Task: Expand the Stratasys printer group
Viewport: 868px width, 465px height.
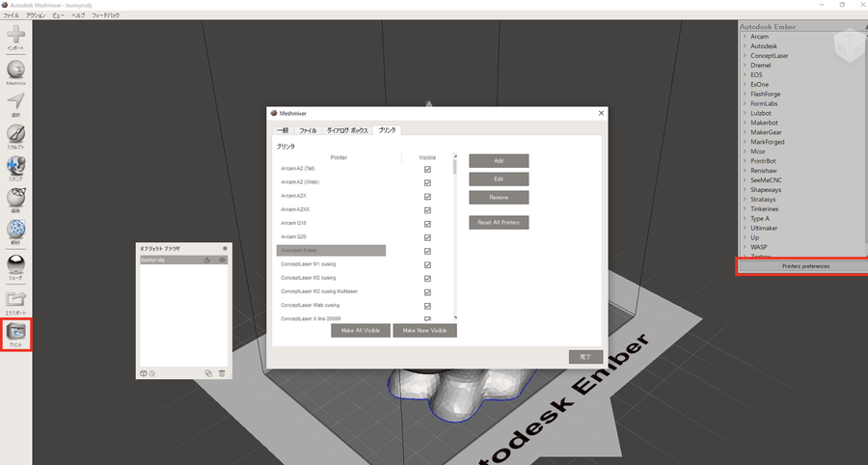Action: pyautogui.click(x=745, y=200)
